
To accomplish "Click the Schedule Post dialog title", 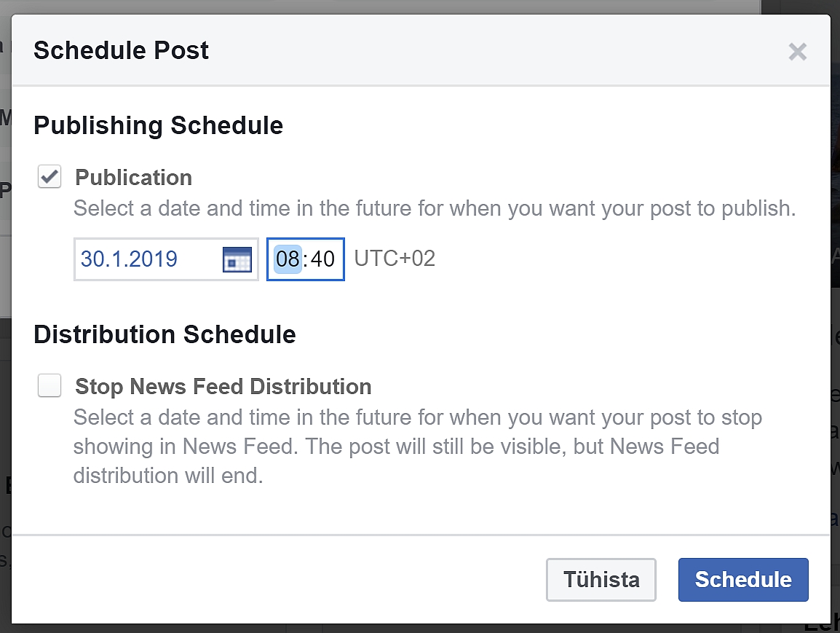I will [x=121, y=50].
